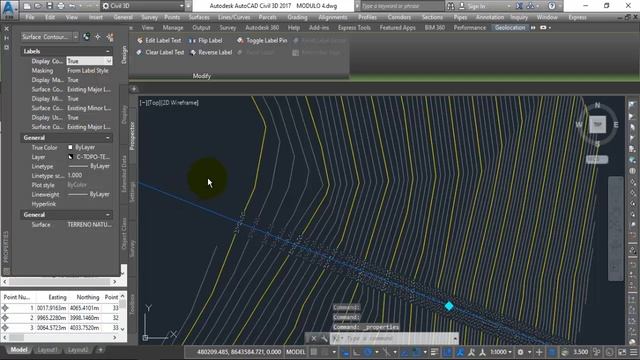Toggle MODEL space button in status bar
The image size is (640, 360).
[x=296, y=352]
